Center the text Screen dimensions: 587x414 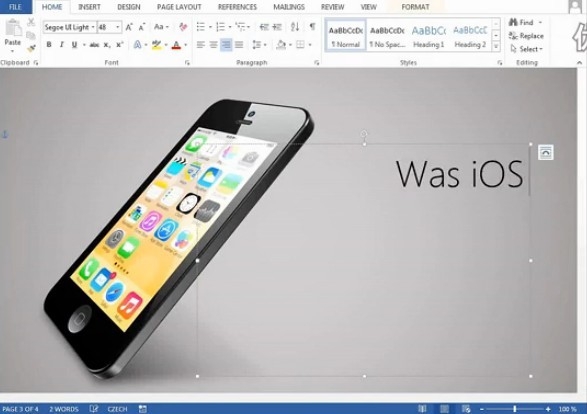click(x=213, y=45)
